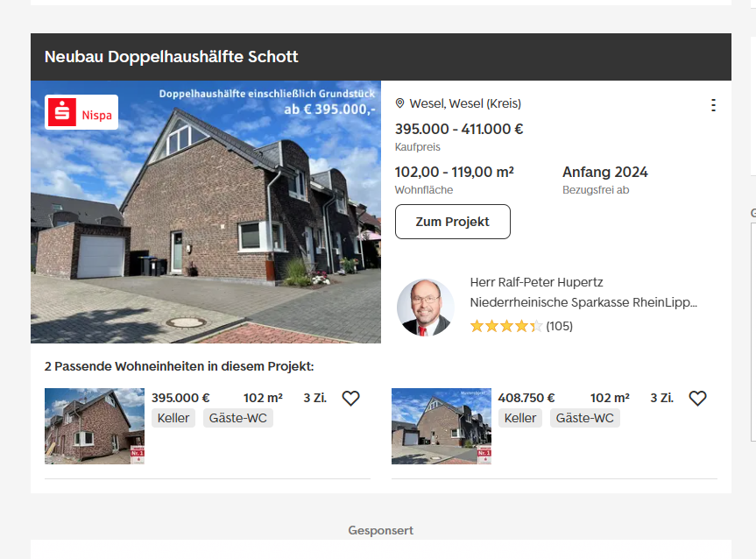Open the (105) reviews count
The height and width of the screenshot is (559, 756).
coord(559,326)
